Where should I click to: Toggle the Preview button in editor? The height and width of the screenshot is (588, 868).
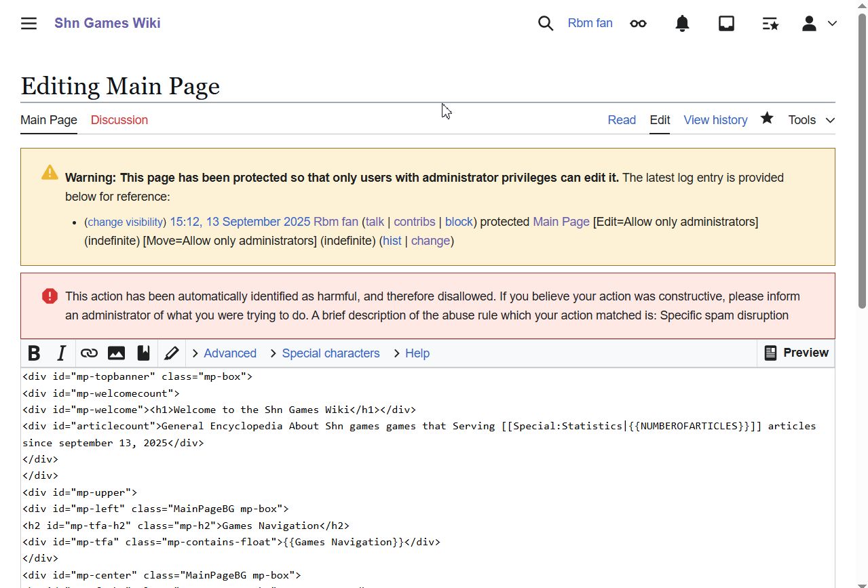796,353
